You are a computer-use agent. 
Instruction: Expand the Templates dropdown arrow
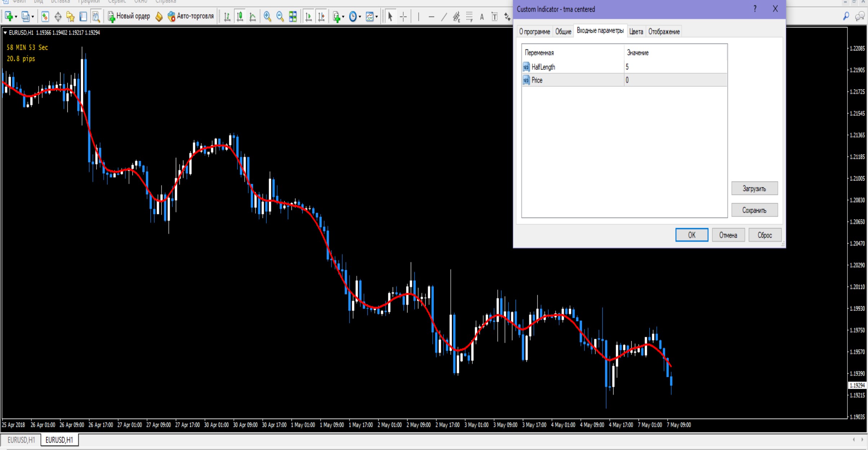coord(377,17)
